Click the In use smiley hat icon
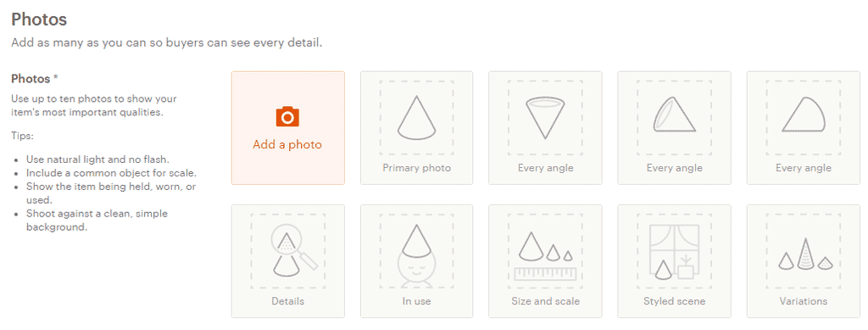868x330 pixels. pyautogui.click(x=416, y=256)
